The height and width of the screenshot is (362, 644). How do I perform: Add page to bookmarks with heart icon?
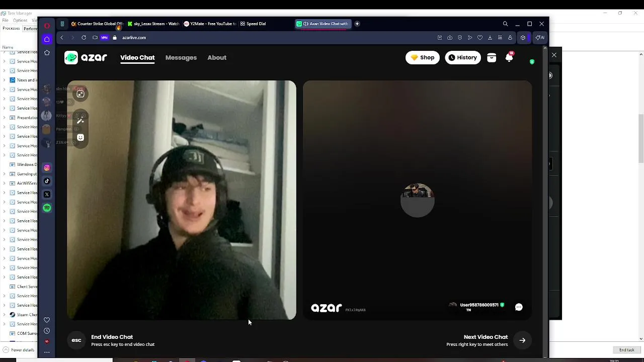(480, 38)
